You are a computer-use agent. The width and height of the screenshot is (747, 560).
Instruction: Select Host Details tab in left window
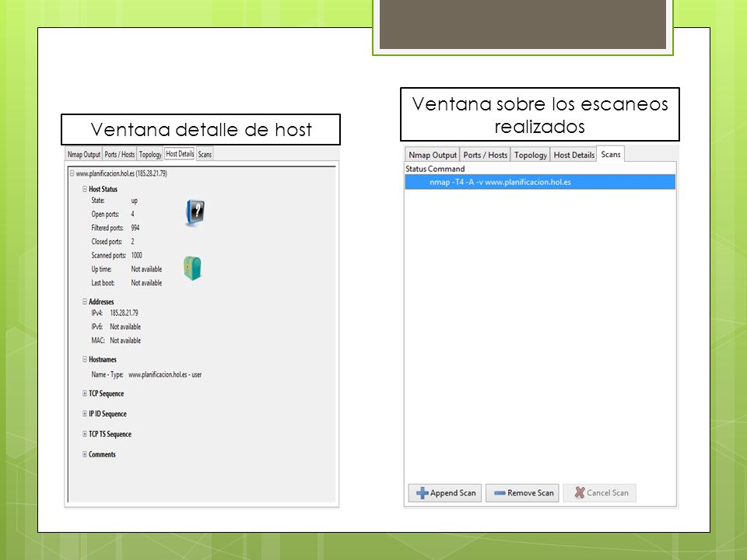pyautogui.click(x=180, y=153)
